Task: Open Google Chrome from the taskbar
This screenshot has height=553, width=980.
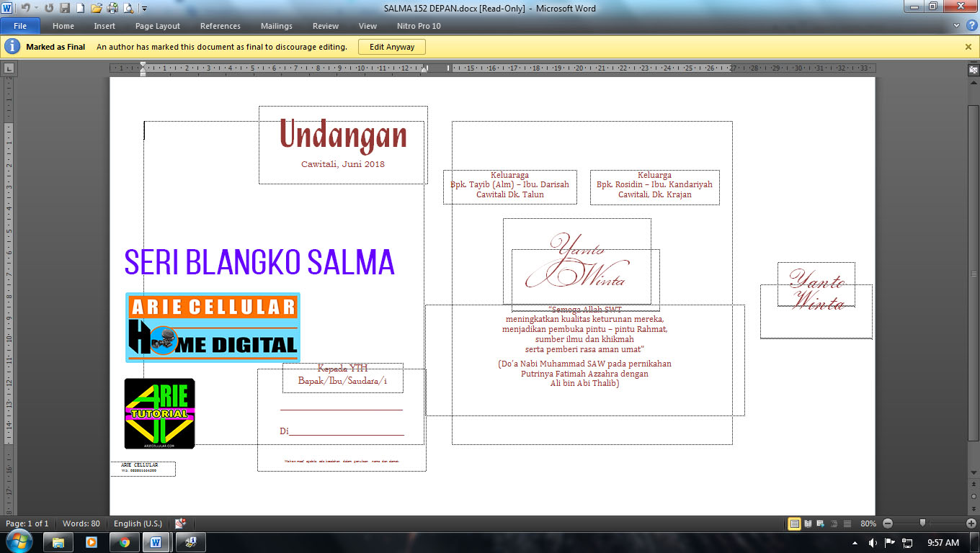Action: (x=125, y=542)
